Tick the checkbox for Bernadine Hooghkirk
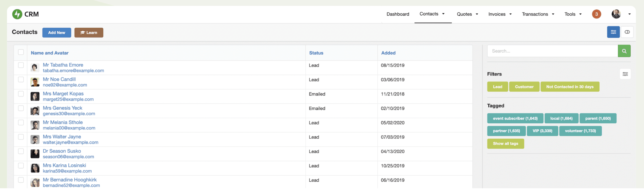The width and height of the screenshot is (644, 192). [21, 180]
